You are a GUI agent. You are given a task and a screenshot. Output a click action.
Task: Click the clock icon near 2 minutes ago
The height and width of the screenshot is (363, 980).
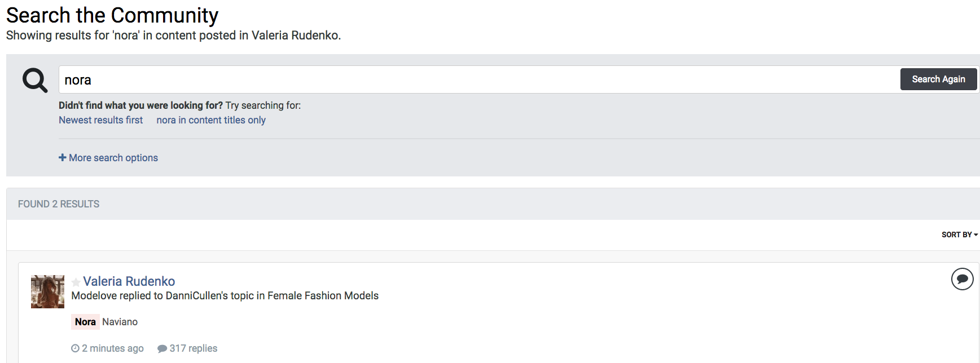tap(75, 348)
